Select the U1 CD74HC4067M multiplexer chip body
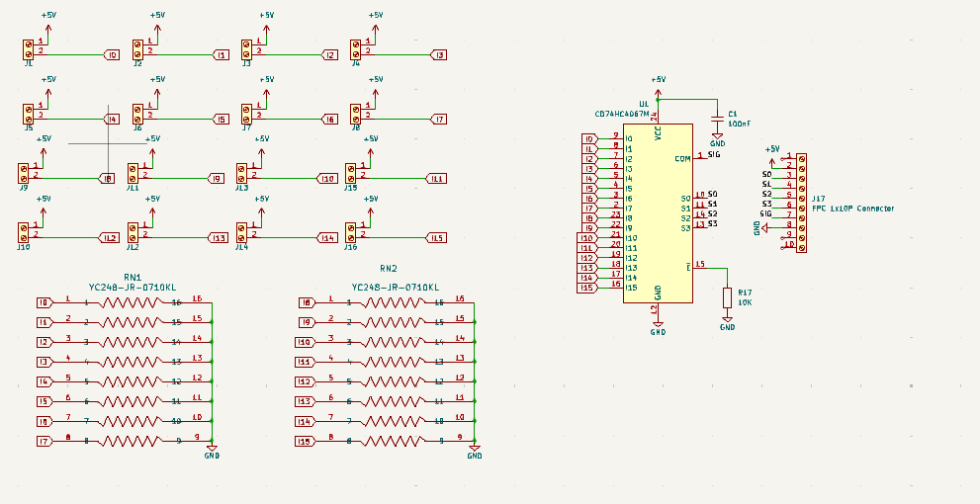 pyautogui.click(x=658, y=213)
